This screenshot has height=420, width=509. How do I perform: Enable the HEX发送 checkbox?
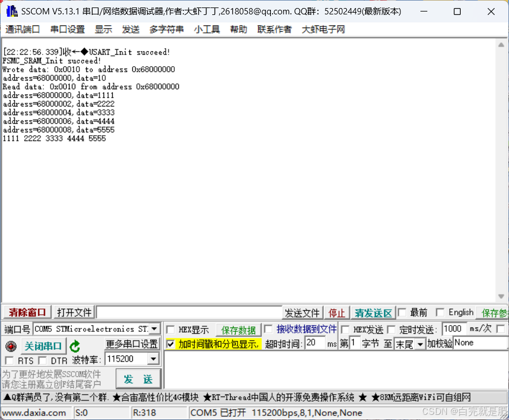[346, 330]
